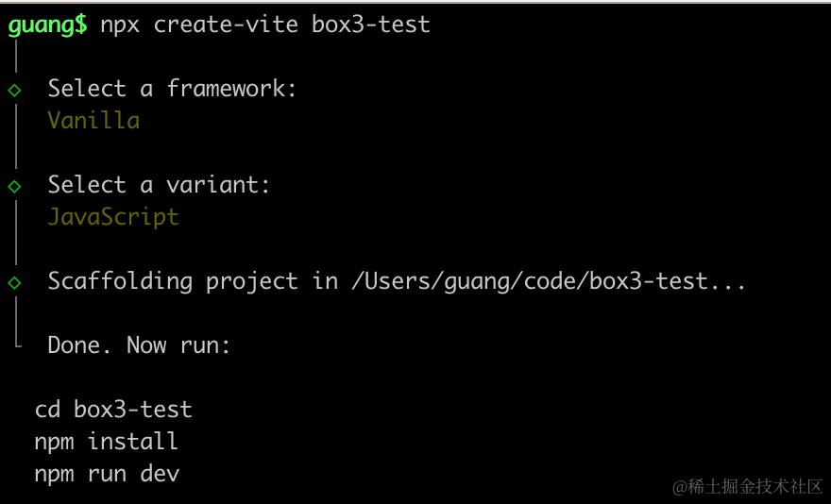
Task: Click the watermark text in bottom corner
Action: pyautogui.click(x=747, y=486)
